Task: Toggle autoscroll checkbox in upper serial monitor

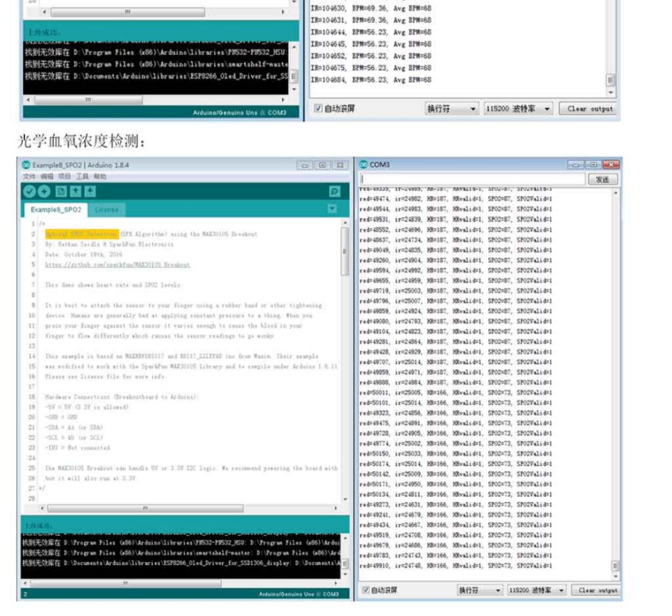Action: point(318,108)
